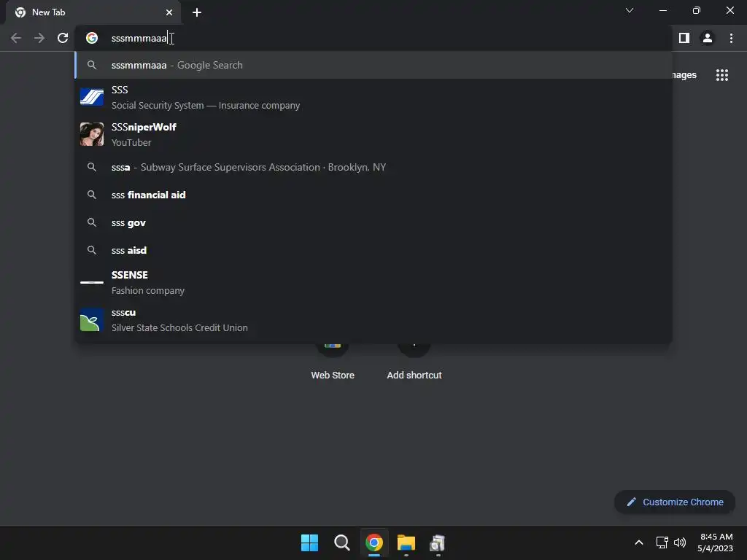Screen dimensions: 747x560
Task: Click the SSS blue logo thumbnail
Action: click(x=92, y=97)
